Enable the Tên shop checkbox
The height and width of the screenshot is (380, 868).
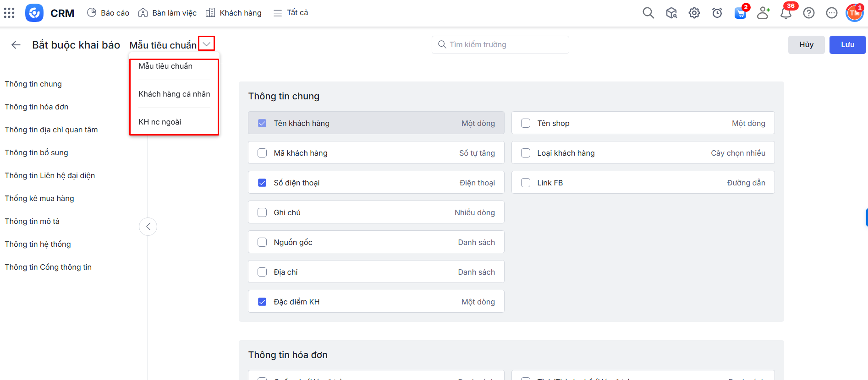point(526,123)
